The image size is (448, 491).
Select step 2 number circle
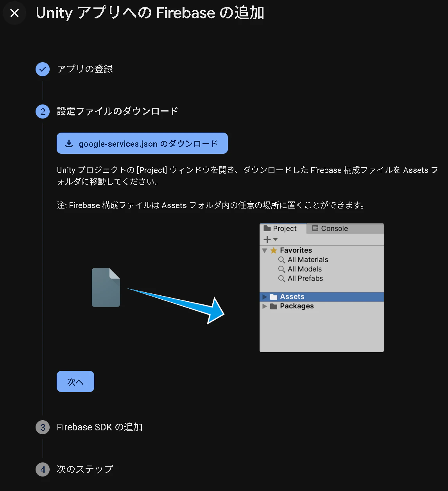[x=43, y=112]
